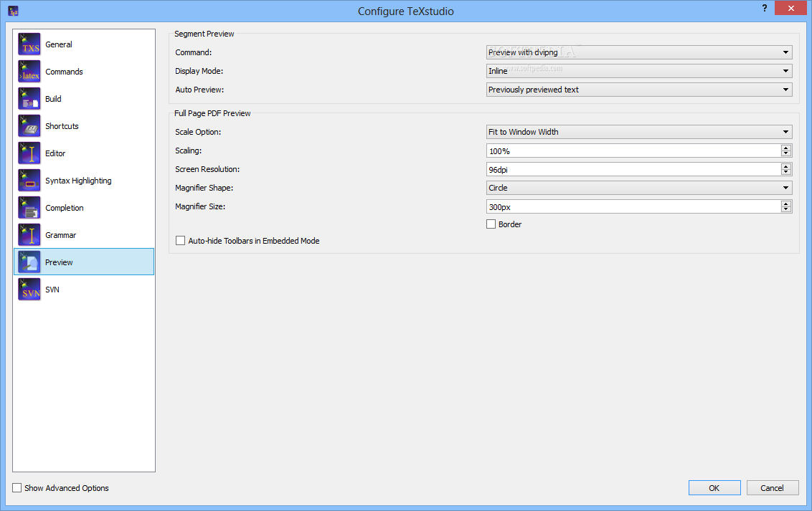Increase Scaling with the up arrow
This screenshot has width=812, height=511.
click(786, 148)
